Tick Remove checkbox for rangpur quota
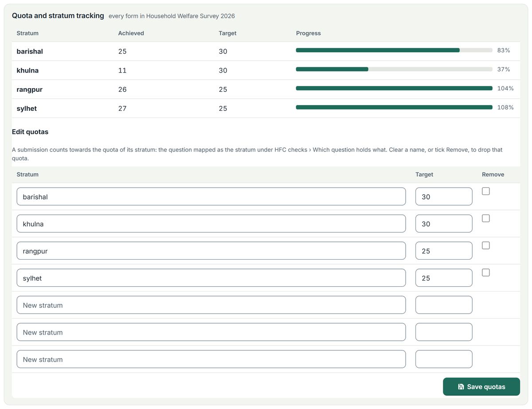The width and height of the screenshot is (532, 409). [486, 245]
